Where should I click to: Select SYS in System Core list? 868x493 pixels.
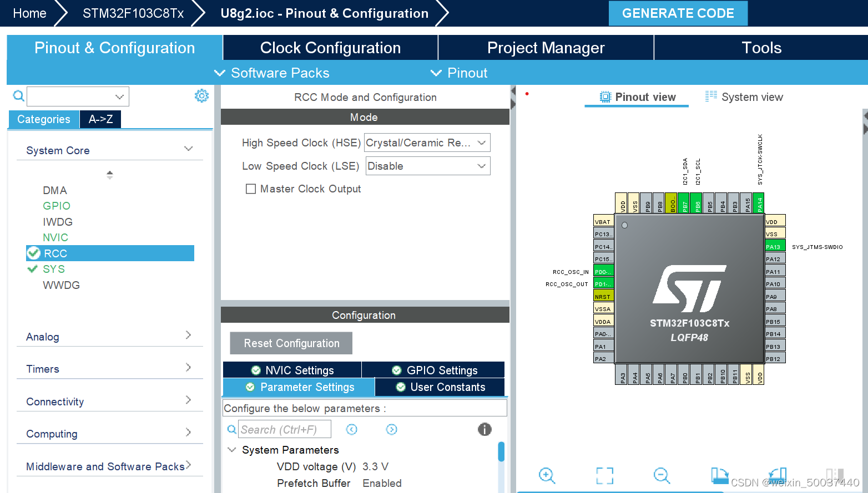point(54,269)
